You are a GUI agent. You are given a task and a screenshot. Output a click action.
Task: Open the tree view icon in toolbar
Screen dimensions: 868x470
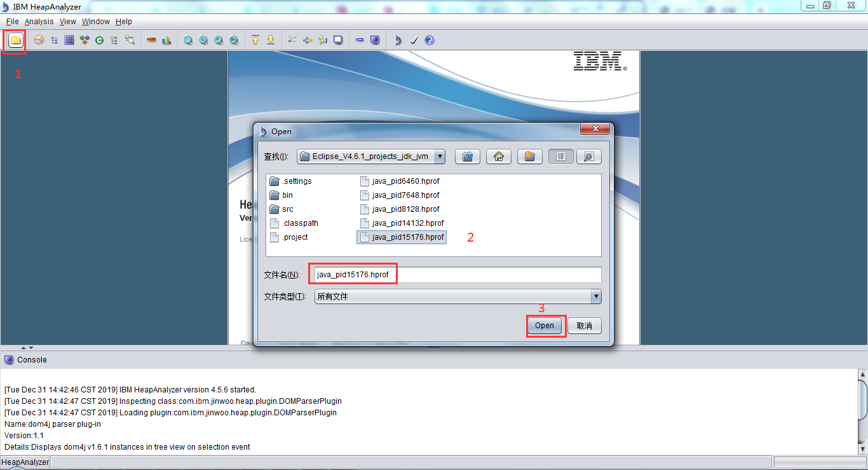53,39
